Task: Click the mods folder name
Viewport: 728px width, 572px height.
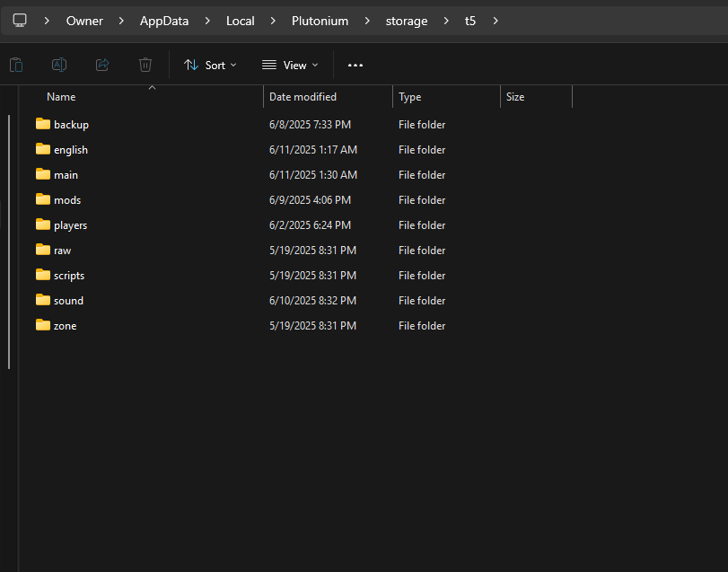Action: tap(67, 199)
